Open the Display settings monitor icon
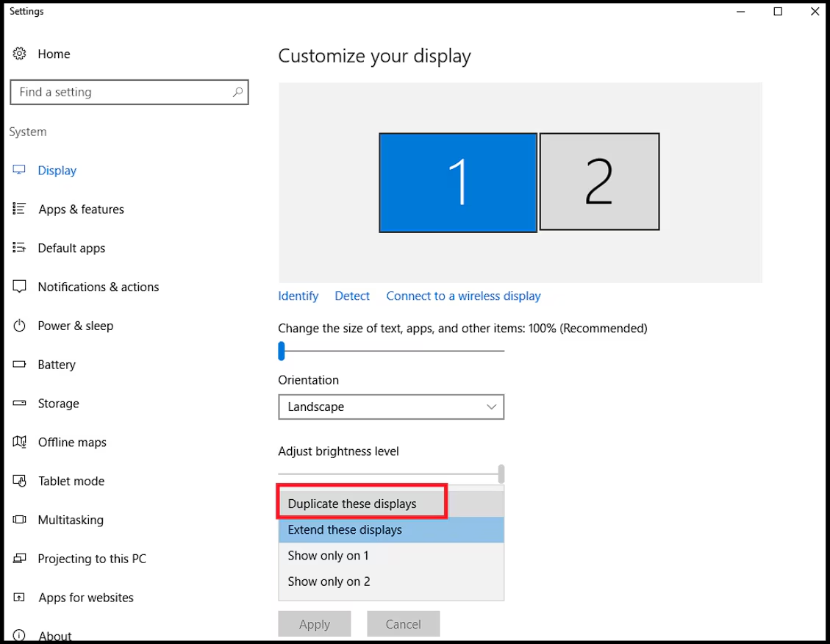 tap(20, 170)
